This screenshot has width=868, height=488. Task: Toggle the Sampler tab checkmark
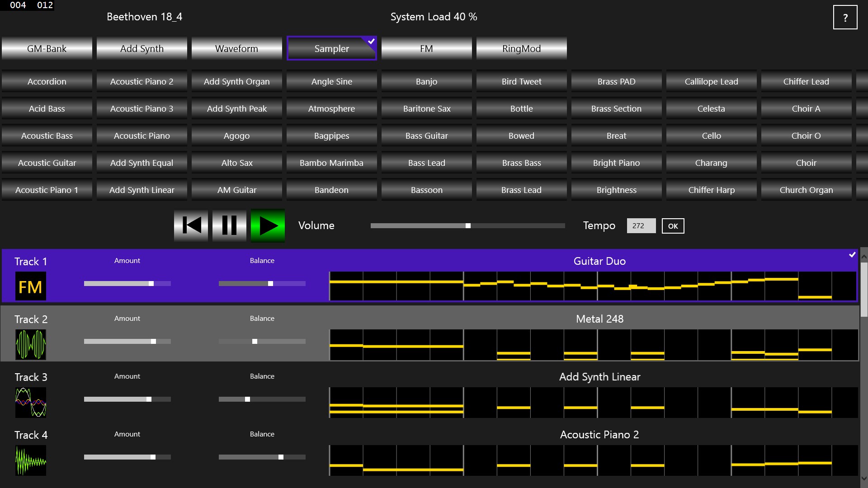(x=371, y=42)
